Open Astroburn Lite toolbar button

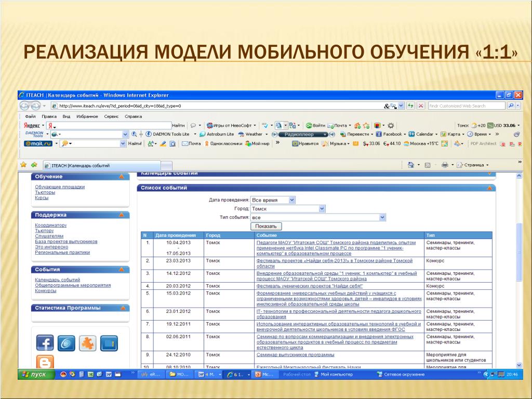[x=217, y=135]
